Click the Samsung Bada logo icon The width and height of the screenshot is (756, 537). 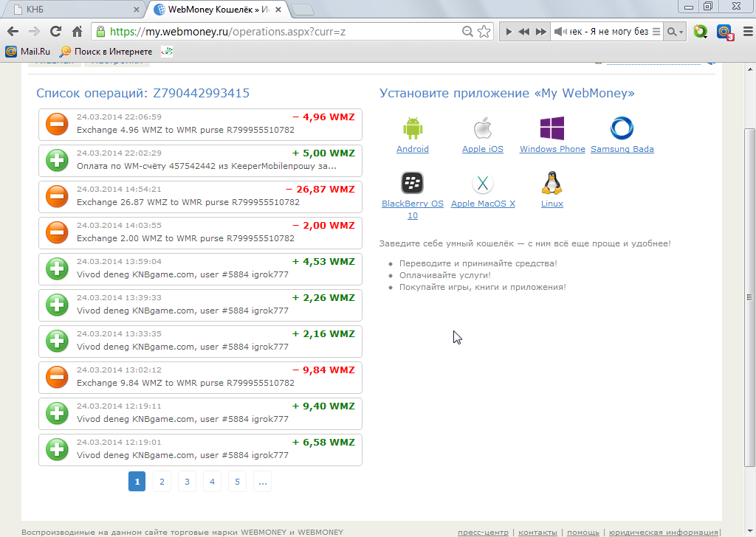pos(622,128)
